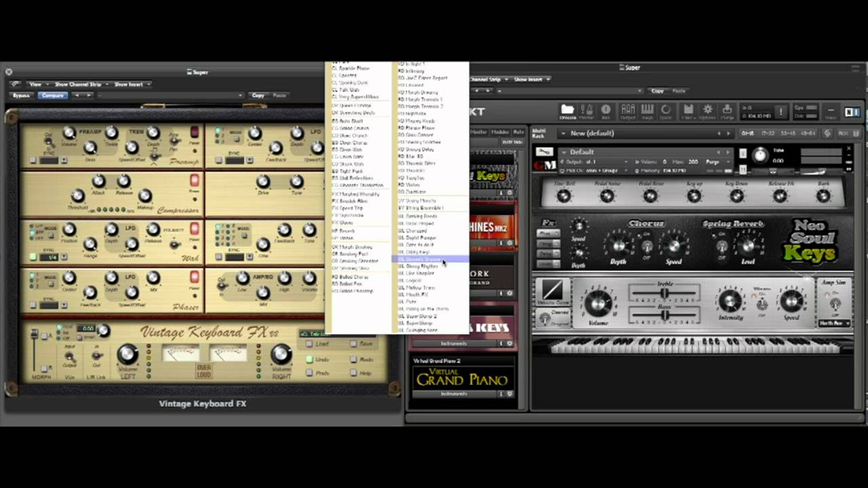This screenshot has height=488, width=868.
Task: Toggle the Wah Power switch
Action: click(195, 229)
